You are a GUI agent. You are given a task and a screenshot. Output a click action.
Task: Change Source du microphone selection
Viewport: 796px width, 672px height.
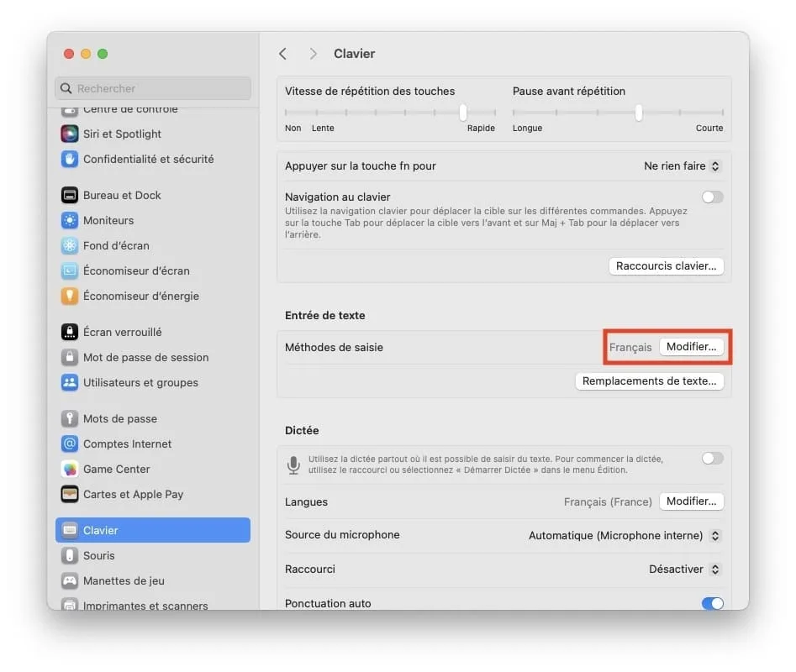[x=625, y=535]
